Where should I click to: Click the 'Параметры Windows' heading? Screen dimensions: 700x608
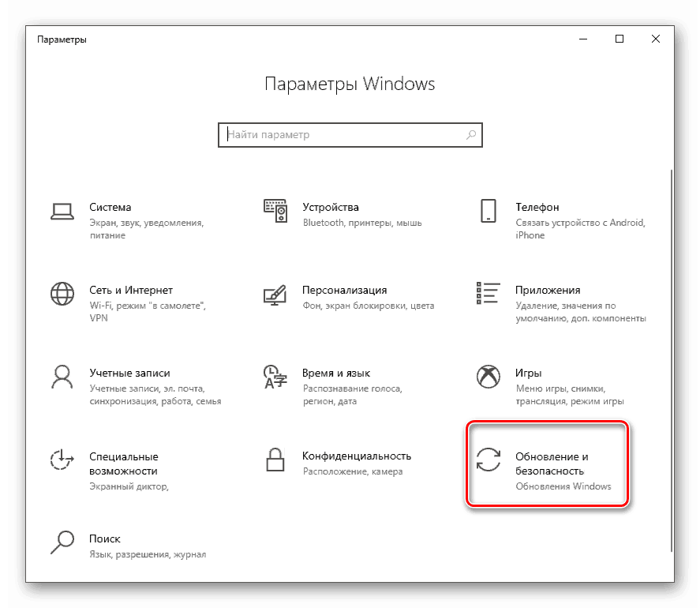tap(350, 84)
